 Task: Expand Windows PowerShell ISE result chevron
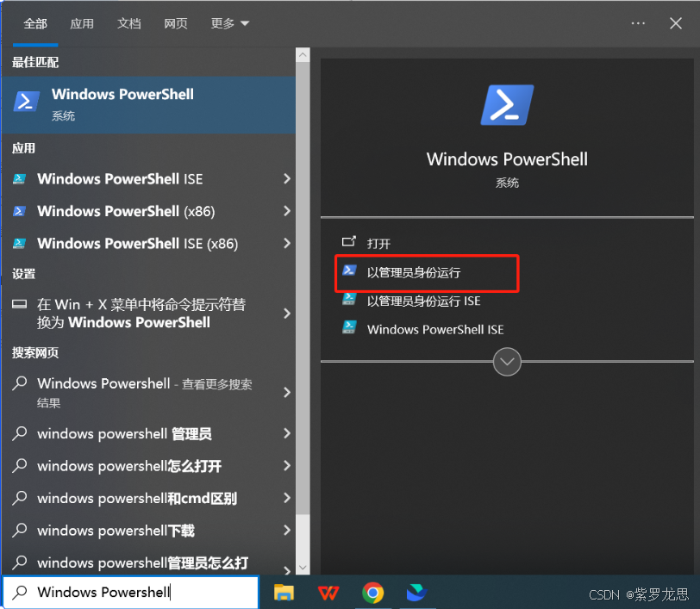286,179
